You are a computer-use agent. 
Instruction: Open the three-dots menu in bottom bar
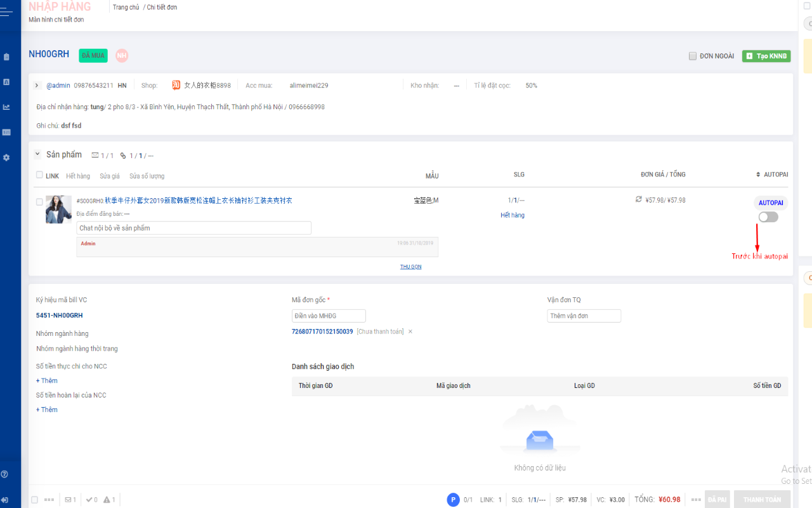(x=49, y=500)
